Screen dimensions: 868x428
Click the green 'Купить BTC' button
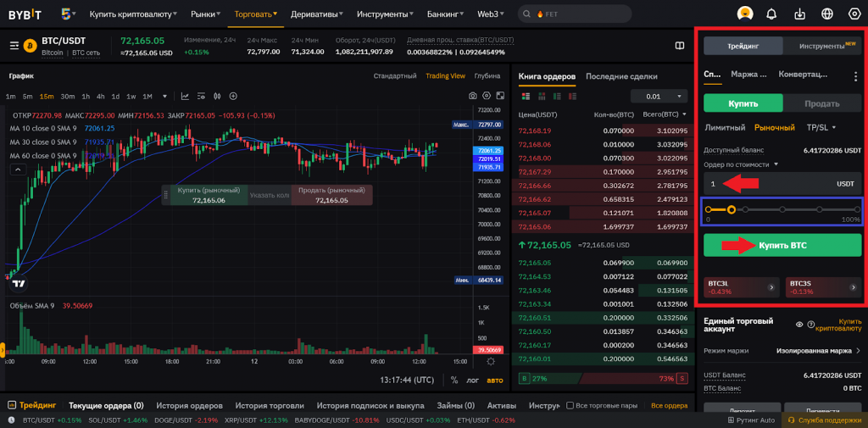782,245
